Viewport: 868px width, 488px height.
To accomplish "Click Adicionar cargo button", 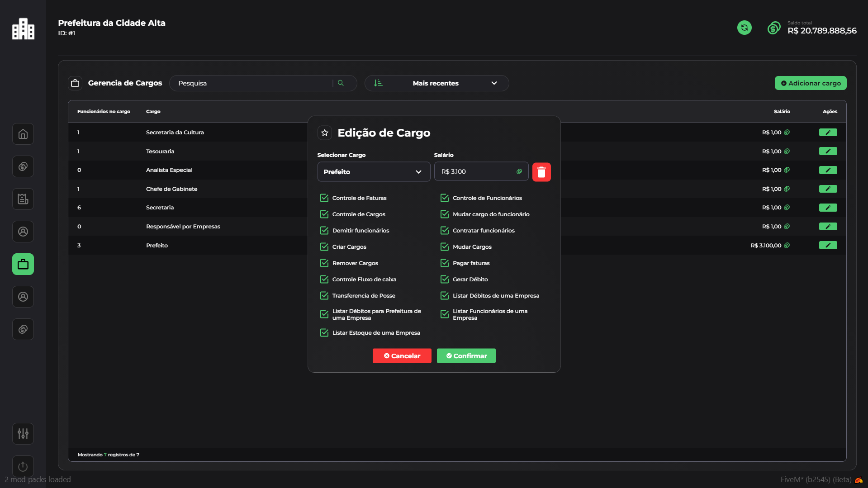I will click(x=811, y=83).
